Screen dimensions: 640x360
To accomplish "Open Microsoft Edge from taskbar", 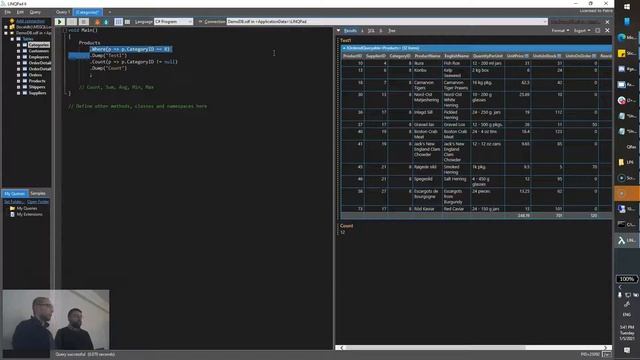I will tap(626, 37).
